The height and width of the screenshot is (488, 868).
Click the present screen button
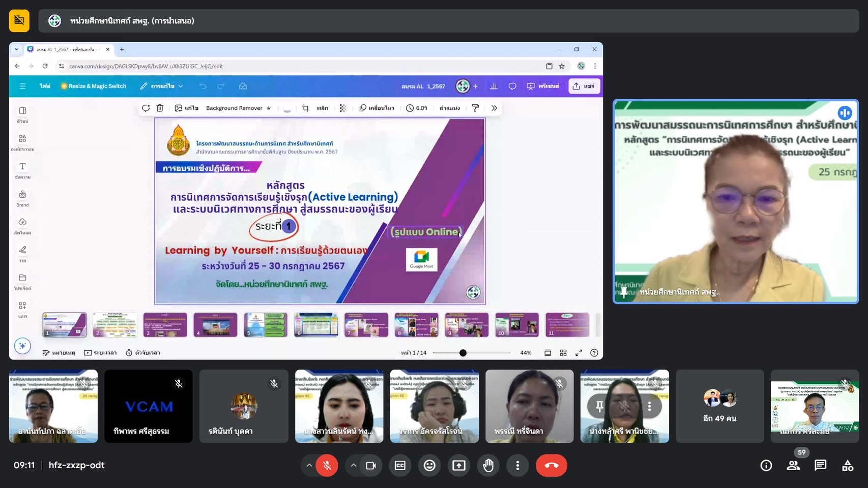tap(459, 465)
